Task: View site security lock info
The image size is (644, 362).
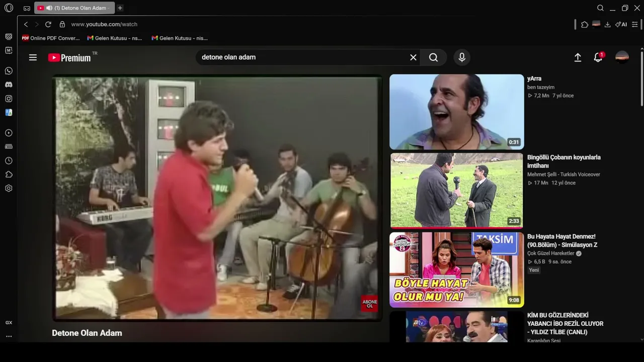Action: click(x=62, y=24)
